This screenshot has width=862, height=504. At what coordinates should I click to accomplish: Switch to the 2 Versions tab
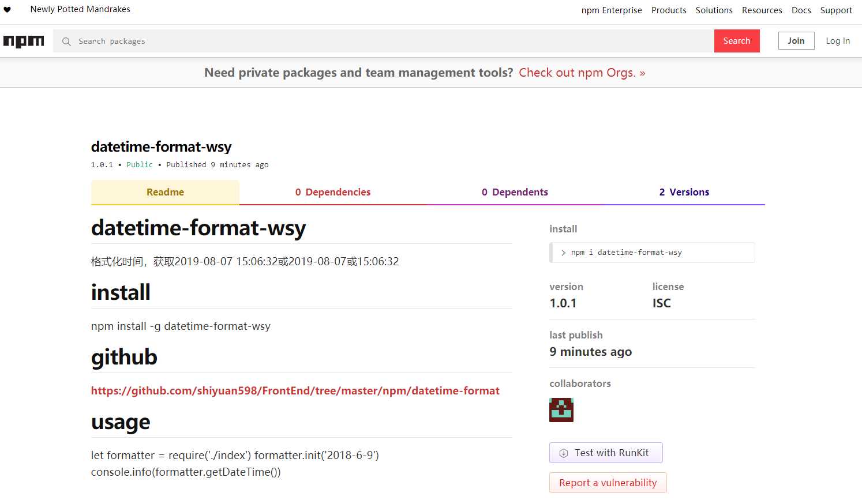click(684, 192)
